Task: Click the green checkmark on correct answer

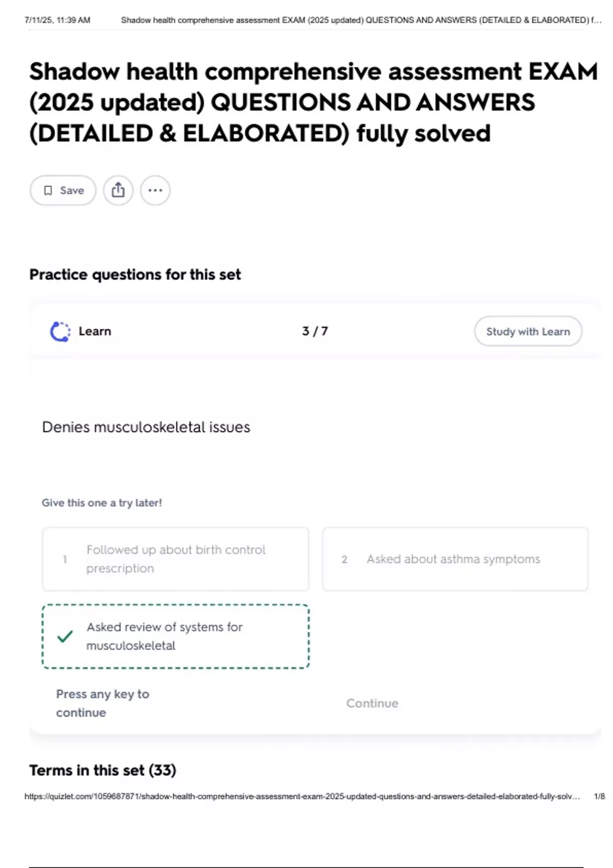Action: coord(65,636)
